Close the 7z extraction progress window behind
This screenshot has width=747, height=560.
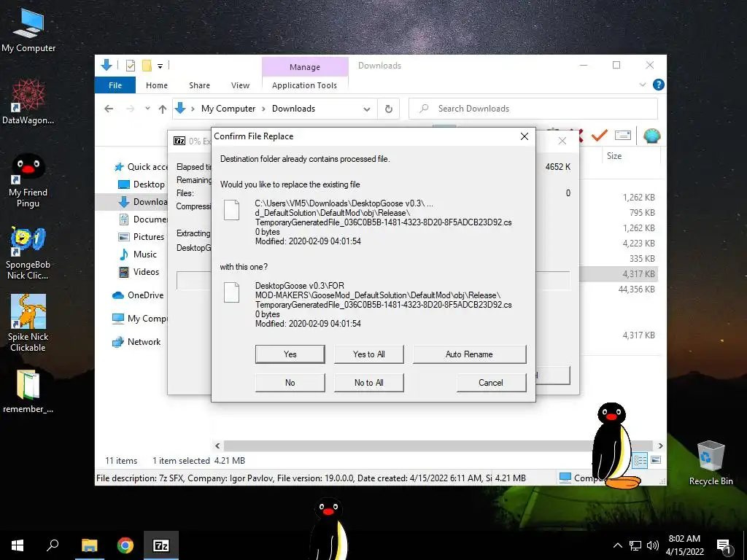[562, 141]
